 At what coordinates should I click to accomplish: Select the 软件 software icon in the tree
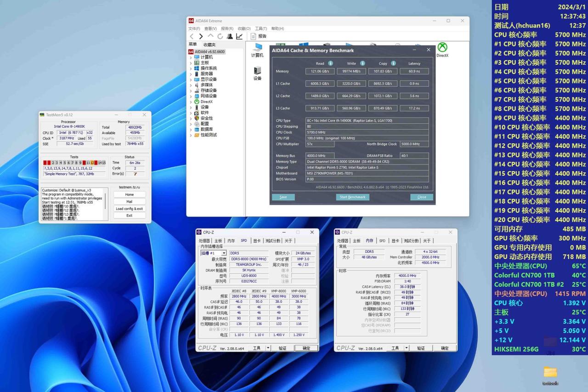(197, 113)
